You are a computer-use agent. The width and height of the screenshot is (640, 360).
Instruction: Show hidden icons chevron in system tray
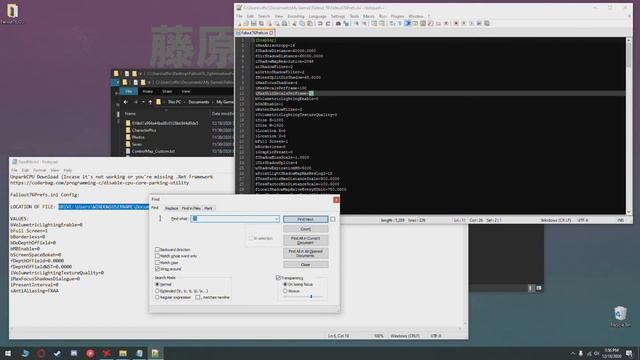(573, 353)
